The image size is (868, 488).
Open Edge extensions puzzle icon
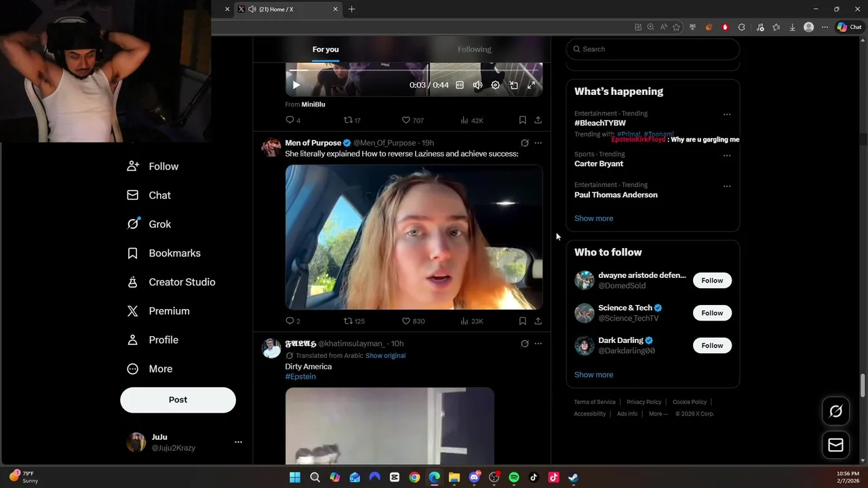tap(741, 27)
